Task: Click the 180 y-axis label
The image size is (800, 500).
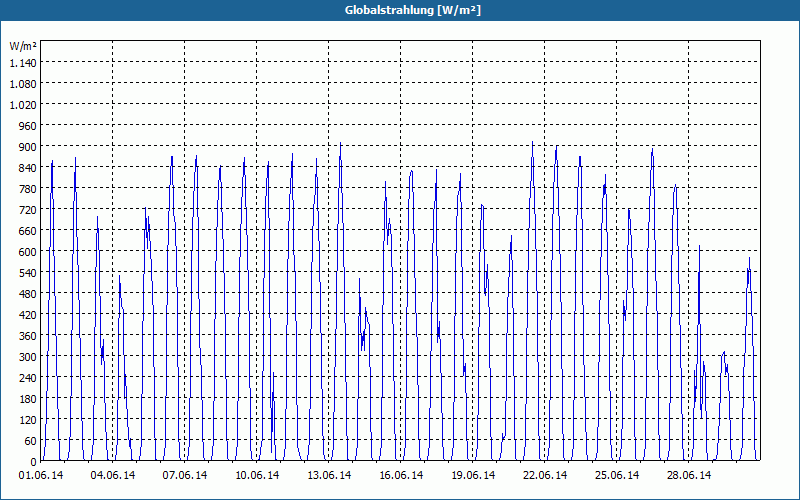Action: [28, 398]
